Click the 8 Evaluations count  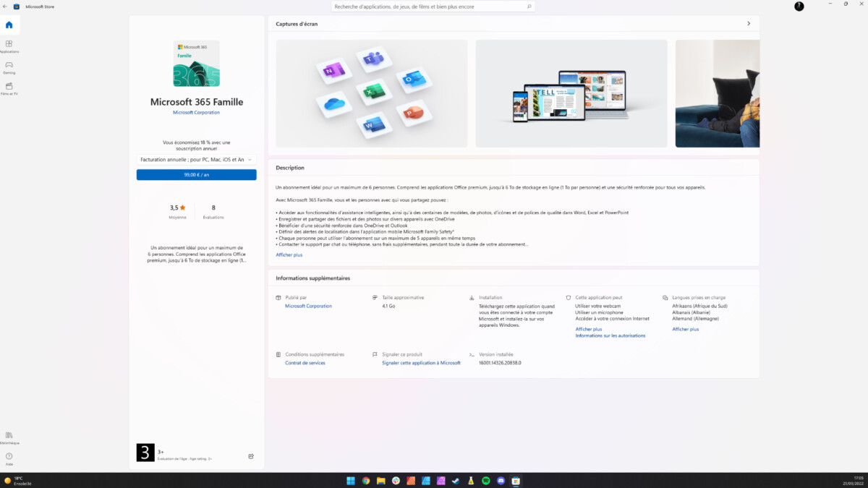point(213,207)
